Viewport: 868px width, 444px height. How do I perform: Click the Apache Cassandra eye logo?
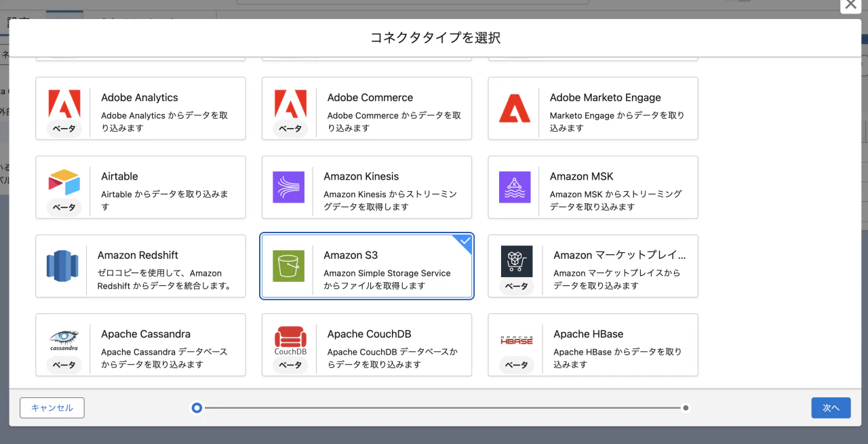64,340
